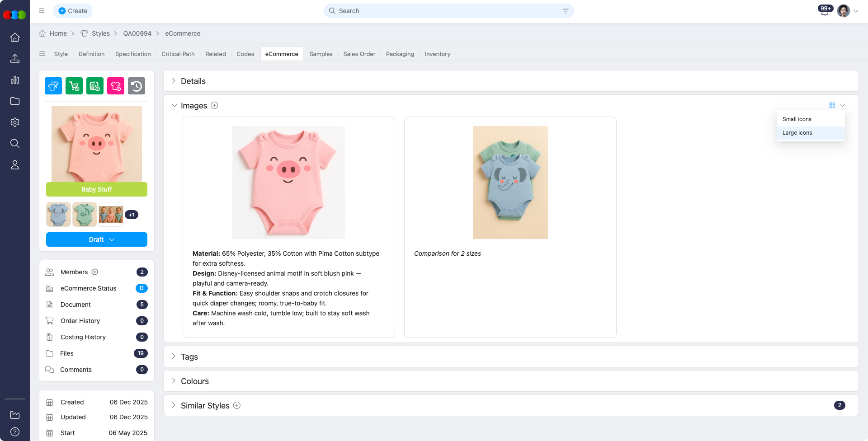Viewport: 868px width, 441px height.
Task: Open Settings from the left sidebar
Action: (x=15, y=122)
